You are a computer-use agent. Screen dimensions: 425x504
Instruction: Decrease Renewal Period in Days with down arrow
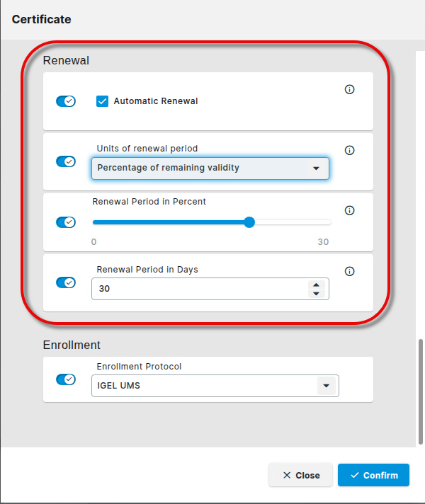[316, 293]
